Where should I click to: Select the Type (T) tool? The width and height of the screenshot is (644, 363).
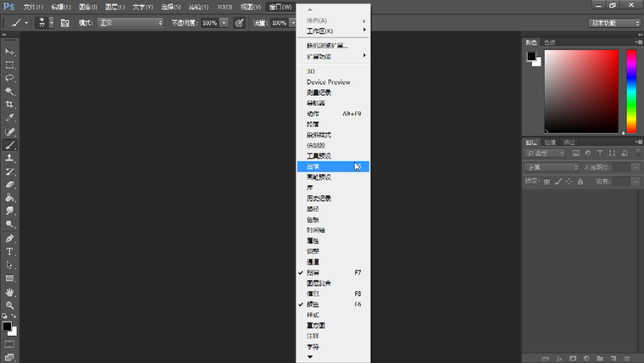point(10,252)
